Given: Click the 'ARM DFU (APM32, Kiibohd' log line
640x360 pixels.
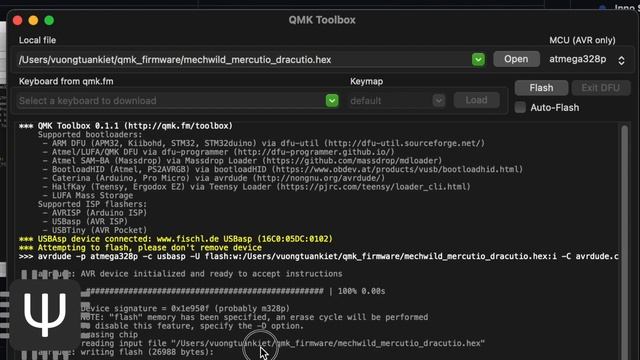Looking at the screenshot, I should point(263,143).
